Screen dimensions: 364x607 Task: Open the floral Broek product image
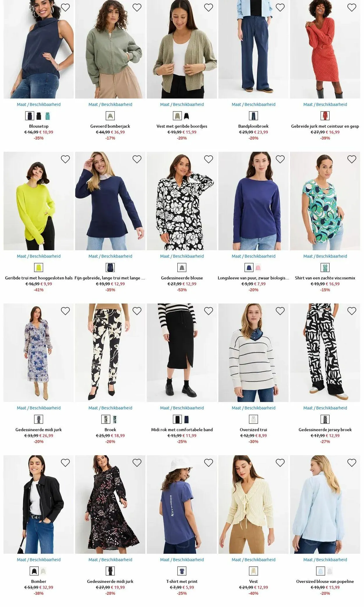[x=110, y=353]
